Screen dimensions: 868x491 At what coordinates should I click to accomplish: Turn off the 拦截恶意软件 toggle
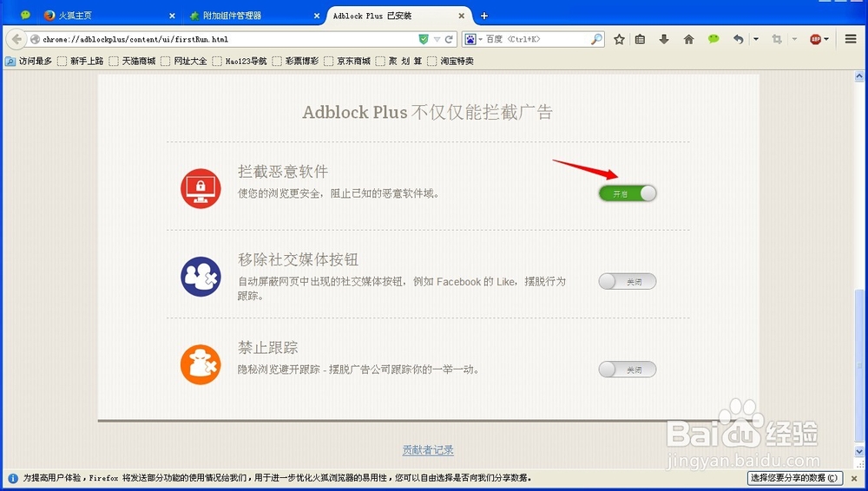tap(628, 193)
